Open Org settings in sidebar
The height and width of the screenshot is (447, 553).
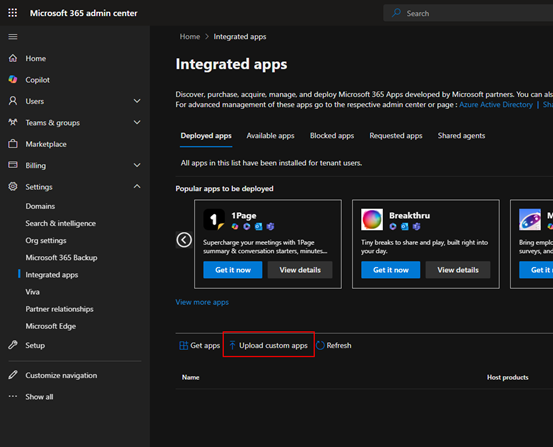(x=46, y=240)
